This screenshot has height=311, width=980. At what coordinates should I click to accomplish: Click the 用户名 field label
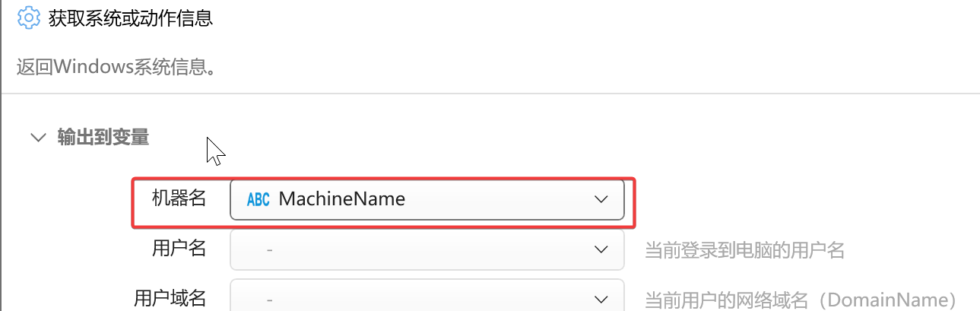click(x=179, y=248)
